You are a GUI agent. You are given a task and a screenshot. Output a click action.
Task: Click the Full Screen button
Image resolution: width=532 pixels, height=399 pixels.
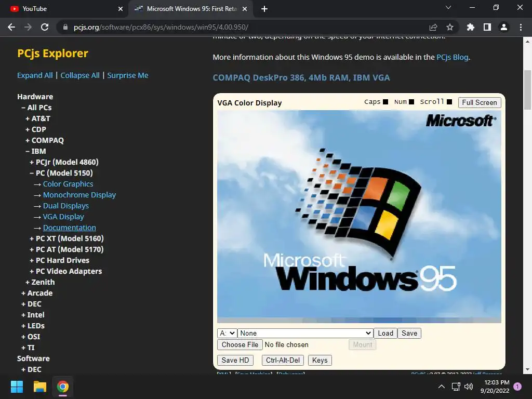click(480, 102)
